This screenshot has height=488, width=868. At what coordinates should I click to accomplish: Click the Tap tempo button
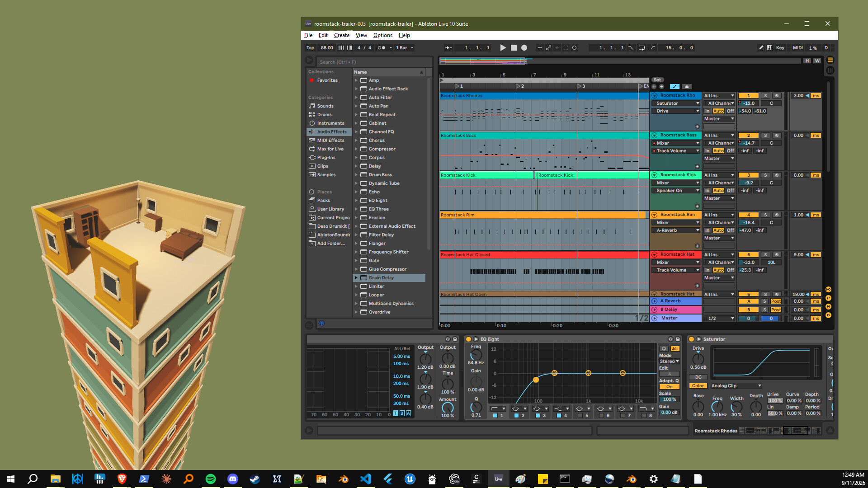[x=310, y=48]
